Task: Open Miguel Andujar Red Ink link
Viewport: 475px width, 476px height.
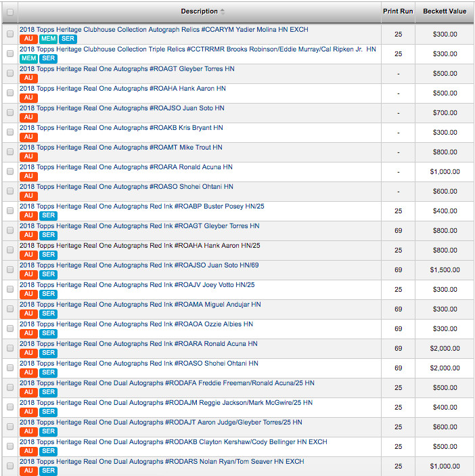Action: point(140,305)
